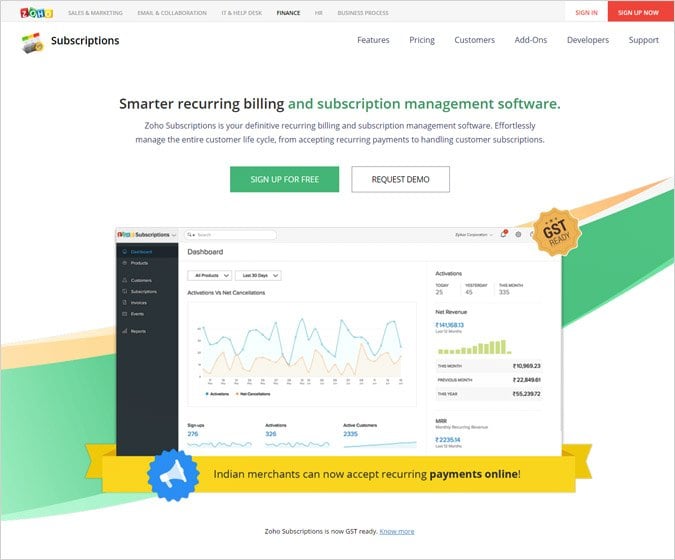This screenshot has width=675, height=560.
Task: Expand the Zylker Corporation organization dropdown
Action: 474,235
